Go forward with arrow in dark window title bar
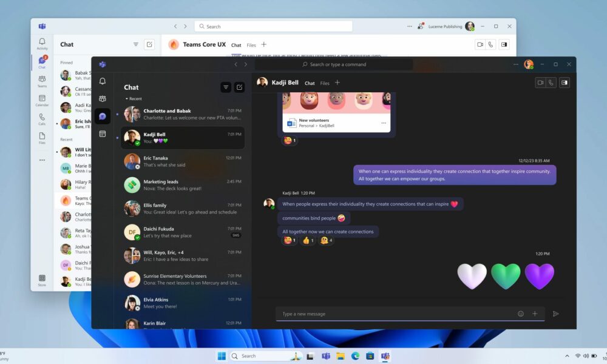This screenshot has width=607, height=364. 245,64
